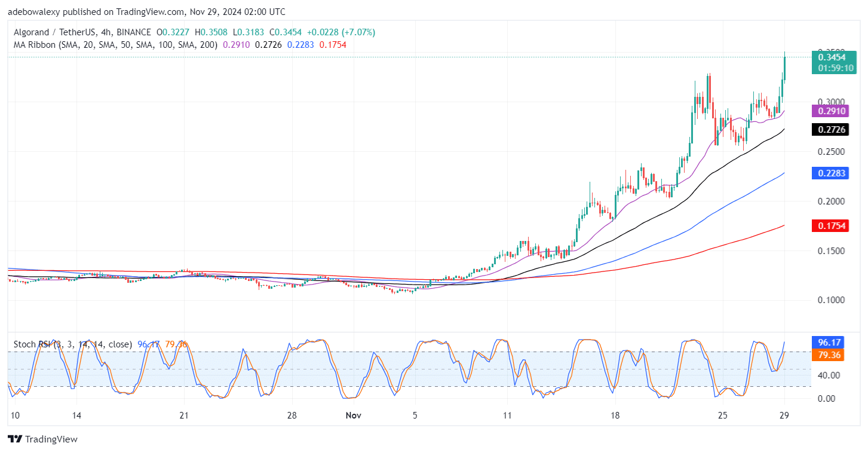Click the 0.2000 price axis tick
868x452 pixels.
tap(831, 201)
